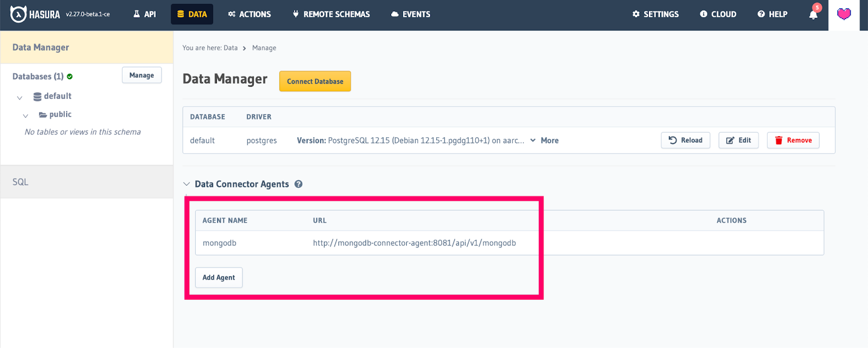Click the public schema folder icon
This screenshot has width=868, height=348.
pyautogui.click(x=43, y=115)
